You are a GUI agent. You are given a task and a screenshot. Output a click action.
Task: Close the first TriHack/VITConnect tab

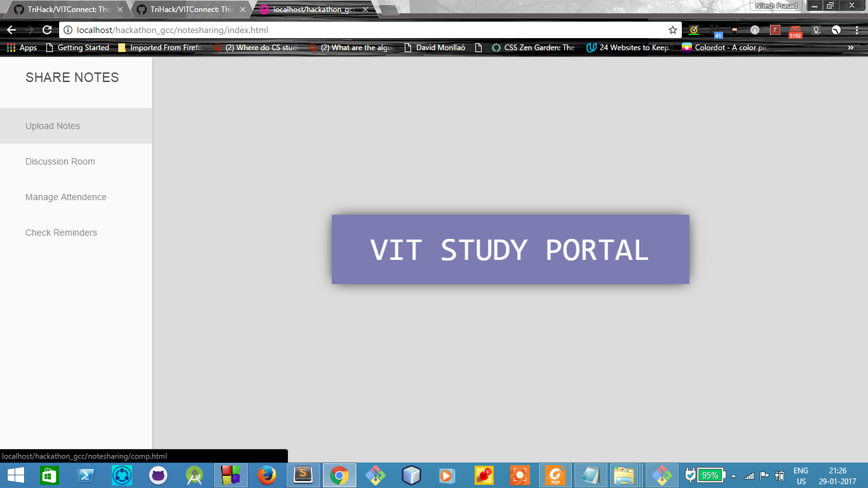pyautogui.click(x=119, y=10)
